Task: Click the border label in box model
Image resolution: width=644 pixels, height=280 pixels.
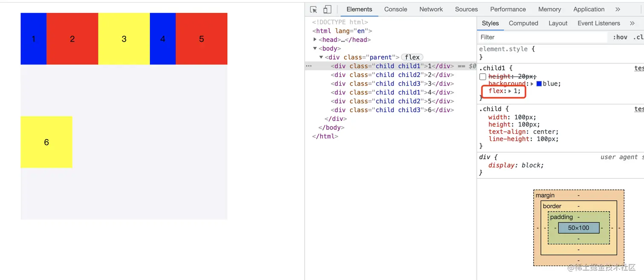Action: pos(552,206)
